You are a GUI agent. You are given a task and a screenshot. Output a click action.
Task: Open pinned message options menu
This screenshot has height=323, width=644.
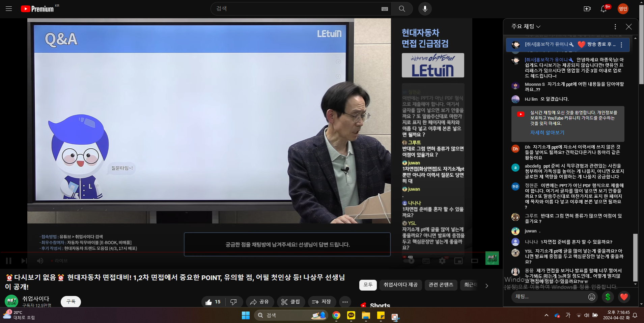(x=621, y=45)
